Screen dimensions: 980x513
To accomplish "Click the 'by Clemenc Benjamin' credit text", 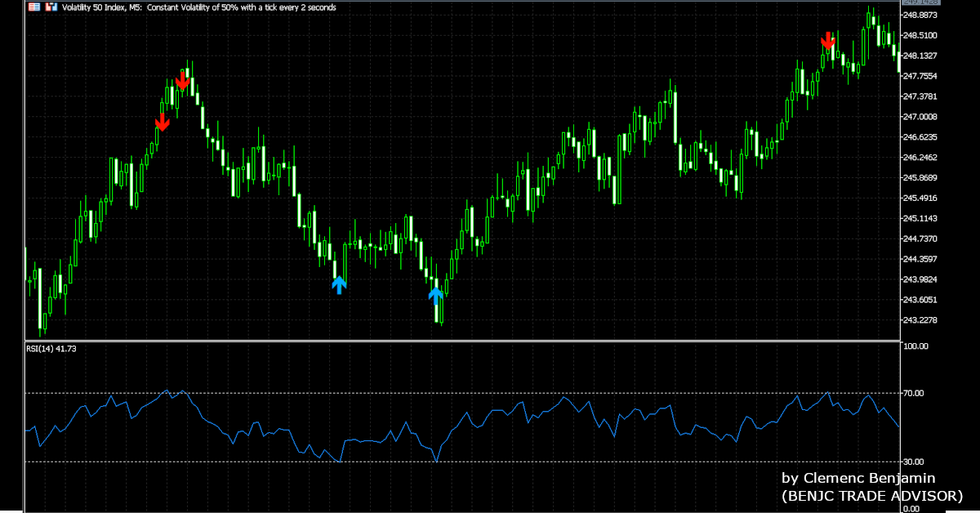I will tap(858, 479).
